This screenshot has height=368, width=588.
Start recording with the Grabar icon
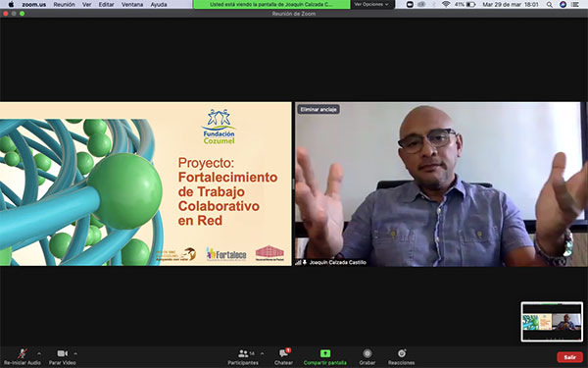pyautogui.click(x=367, y=353)
